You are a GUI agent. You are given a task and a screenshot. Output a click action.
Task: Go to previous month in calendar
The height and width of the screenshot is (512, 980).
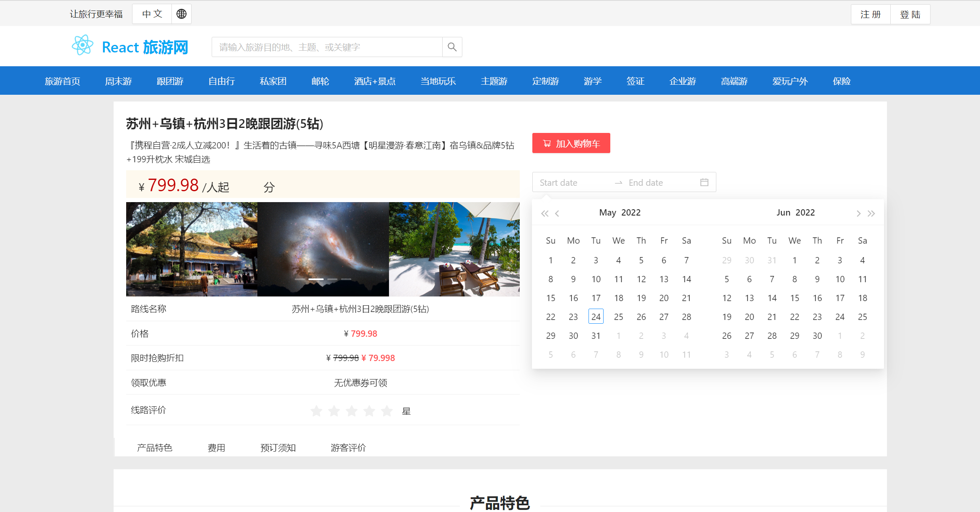coord(557,213)
